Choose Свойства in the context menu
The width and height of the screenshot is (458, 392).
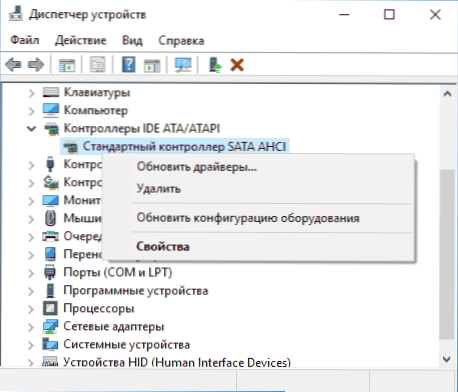click(163, 246)
